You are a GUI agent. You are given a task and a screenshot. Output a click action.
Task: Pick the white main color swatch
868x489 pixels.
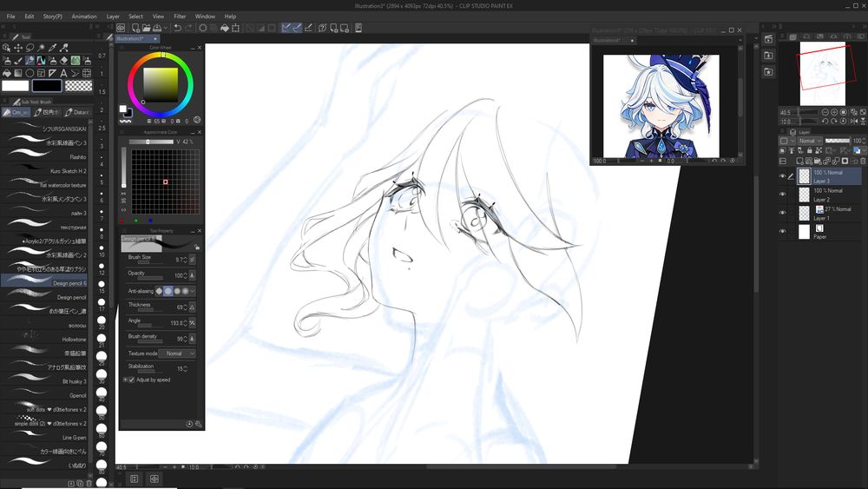point(15,86)
